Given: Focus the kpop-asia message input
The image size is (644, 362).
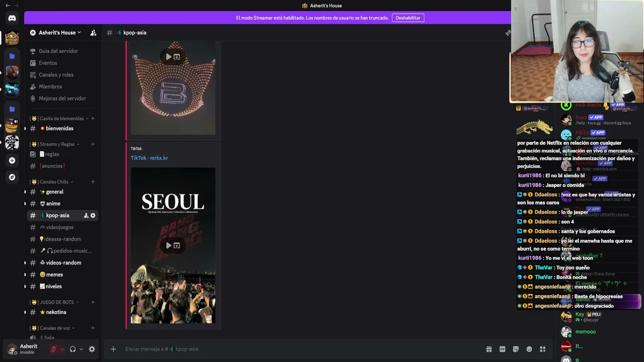Looking at the screenshot, I should 302,349.
